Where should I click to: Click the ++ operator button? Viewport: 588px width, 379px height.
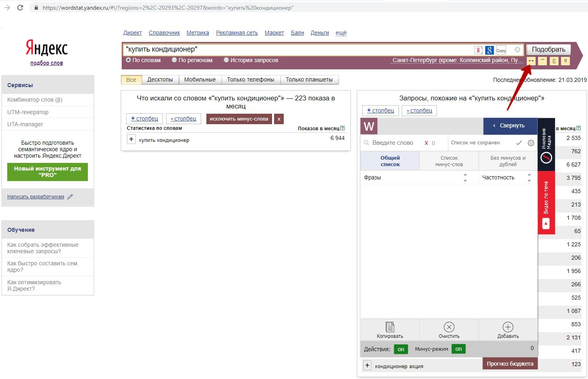click(x=531, y=61)
